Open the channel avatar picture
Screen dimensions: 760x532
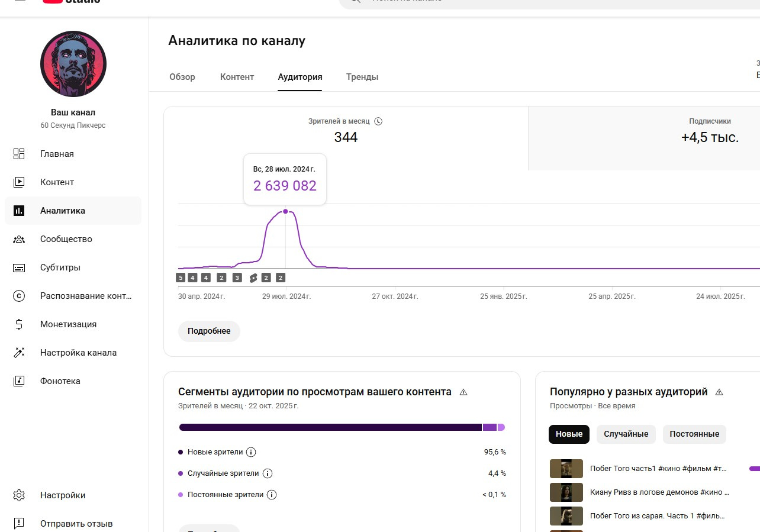[x=73, y=64]
